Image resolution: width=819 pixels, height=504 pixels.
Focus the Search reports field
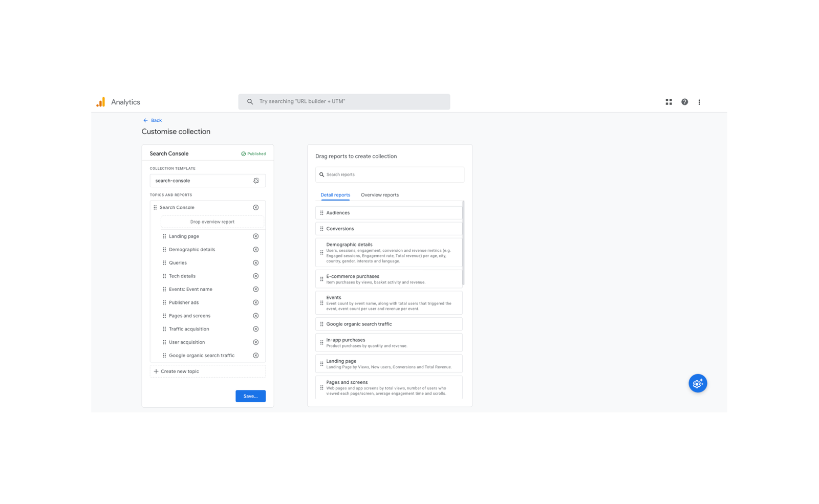pyautogui.click(x=390, y=174)
